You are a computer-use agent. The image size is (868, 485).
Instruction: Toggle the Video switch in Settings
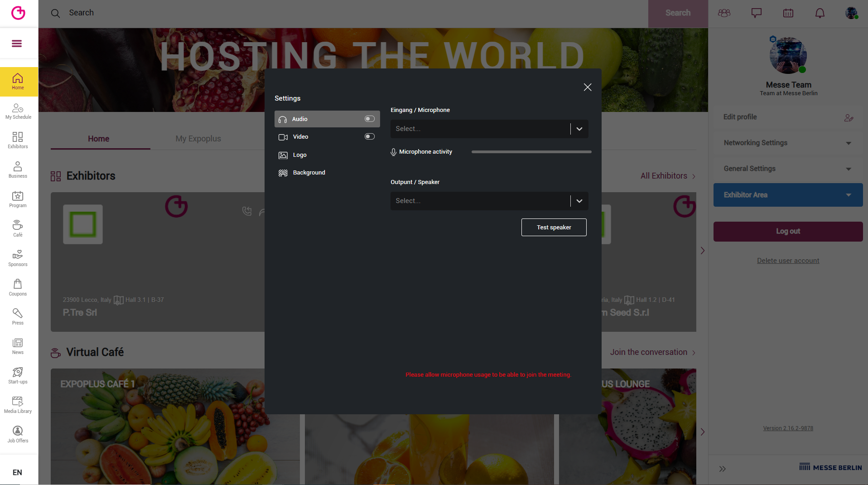[370, 136]
